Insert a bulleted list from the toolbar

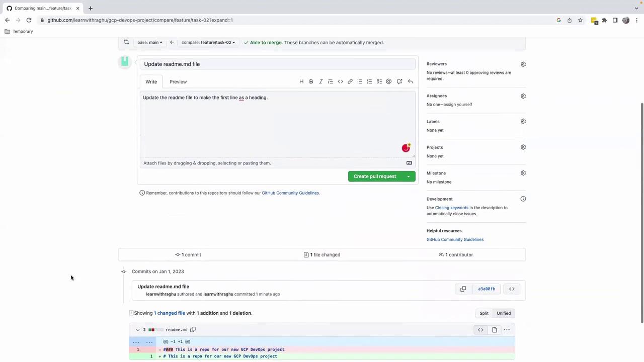(360, 81)
